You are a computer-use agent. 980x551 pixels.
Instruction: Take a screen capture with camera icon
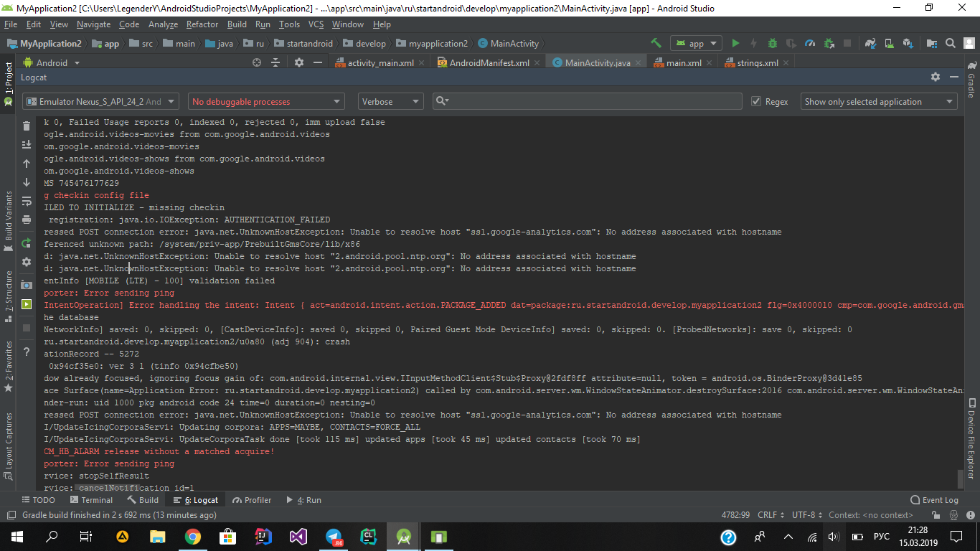(27, 285)
